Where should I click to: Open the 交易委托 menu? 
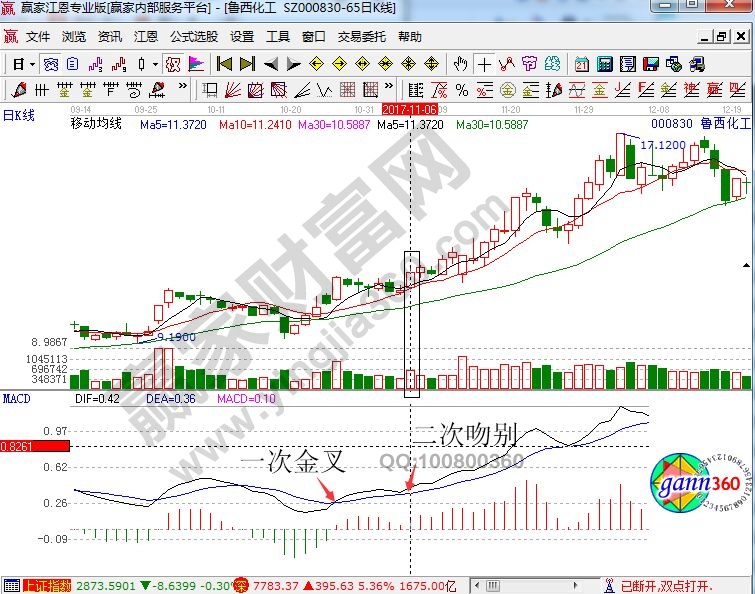361,37
